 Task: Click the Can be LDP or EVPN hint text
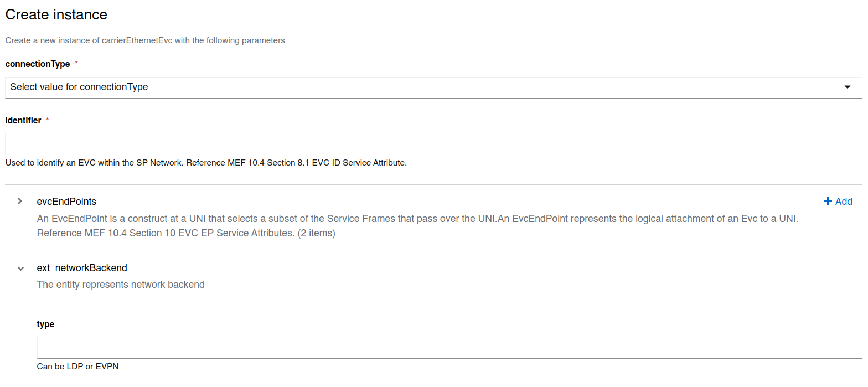77,366
